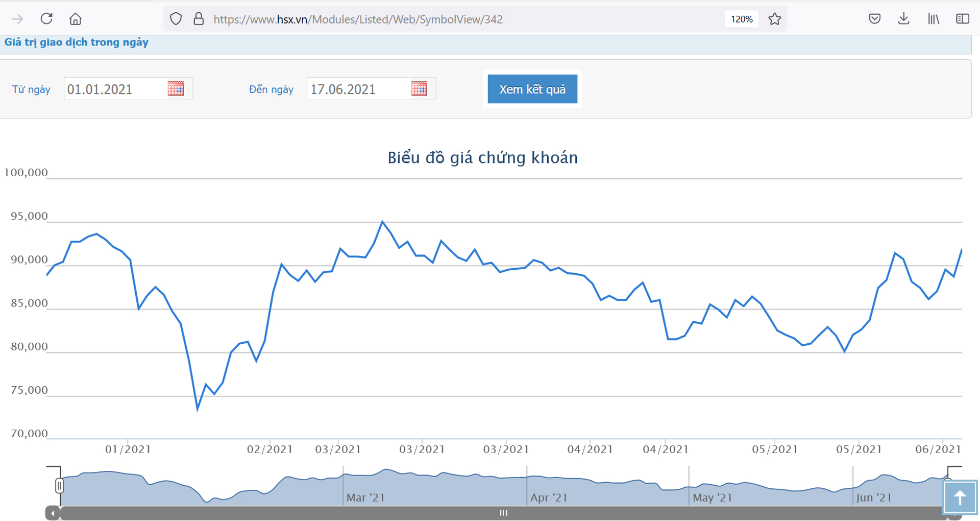This screenshot has height=521, width=980.
Task: Open calendar for Từ ngày date
Action: click(176, 89)
